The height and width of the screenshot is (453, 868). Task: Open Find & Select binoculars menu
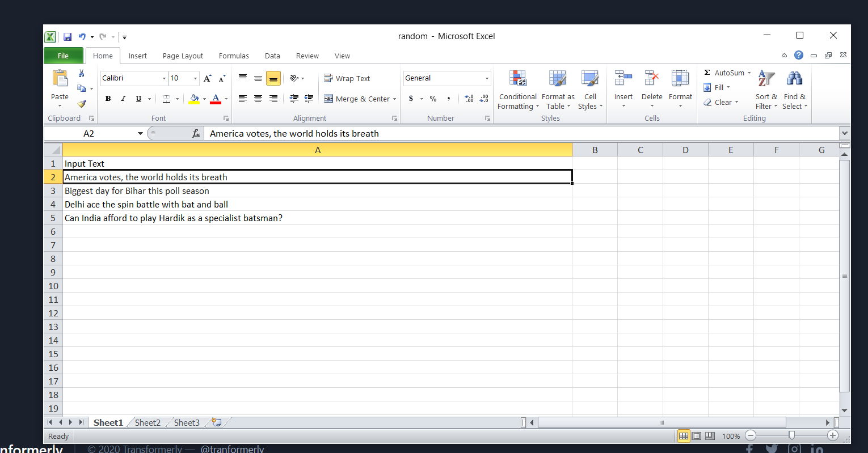tap(795, 90)
